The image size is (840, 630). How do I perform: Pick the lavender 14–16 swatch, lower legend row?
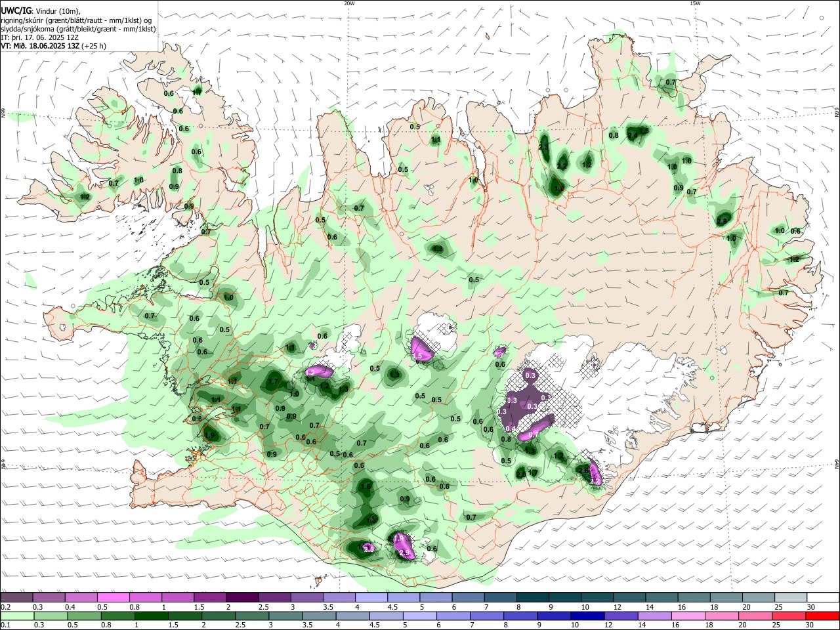654,616
